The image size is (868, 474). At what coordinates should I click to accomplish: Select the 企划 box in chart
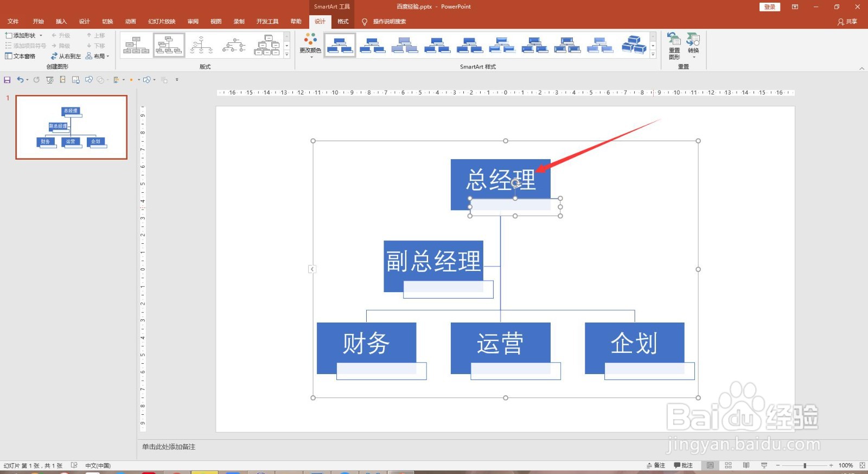coord(634,347)
